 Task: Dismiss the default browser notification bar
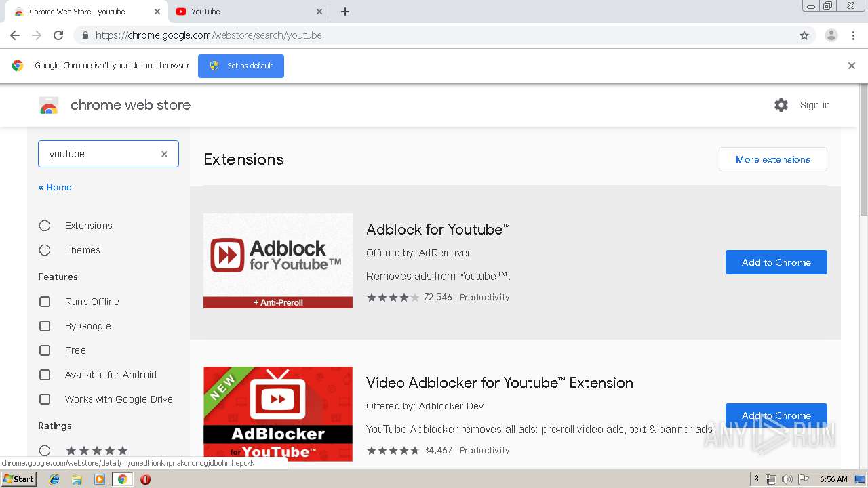[852, 66]
